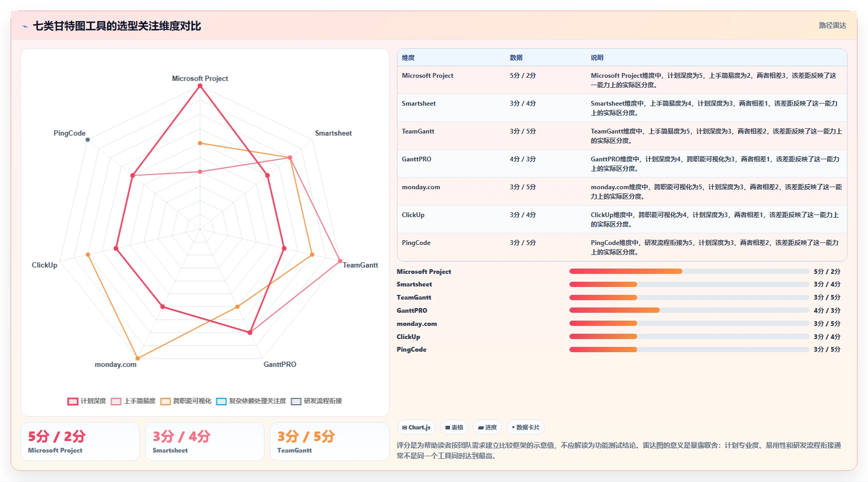Click the footnote paragraph starting 评分是为帮助读者

[619, 450]
